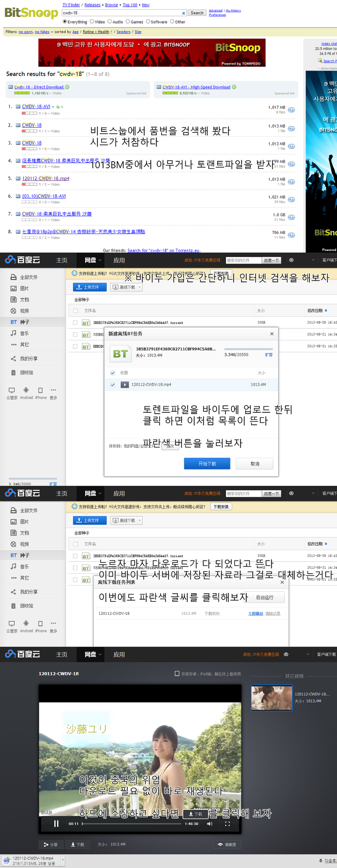Select the Software search filter radio

[148, 22]
